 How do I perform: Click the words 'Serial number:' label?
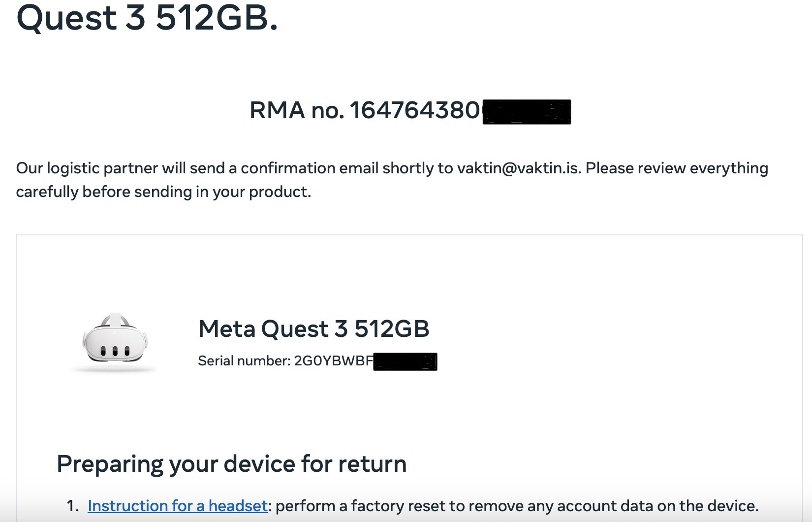pos(244,361)
